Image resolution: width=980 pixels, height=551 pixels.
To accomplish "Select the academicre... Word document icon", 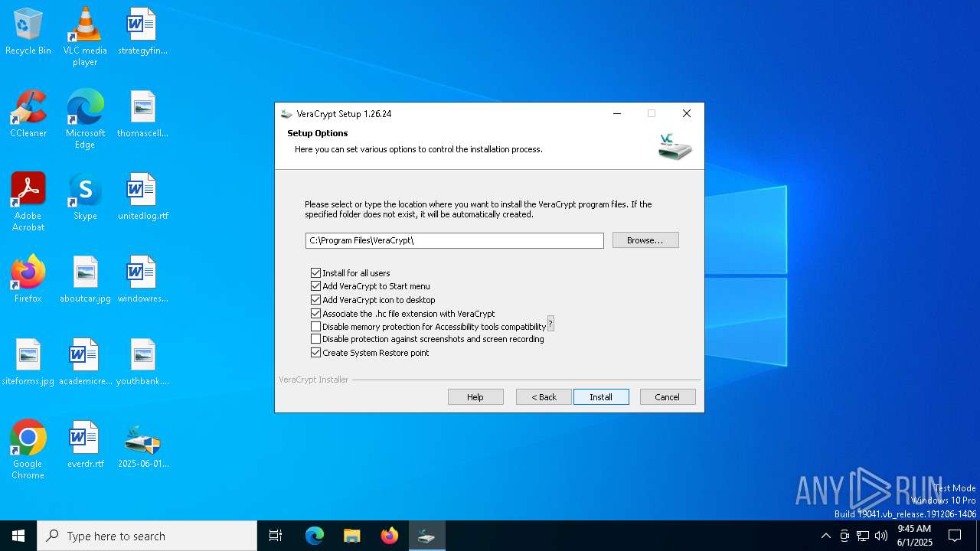I will click(85, 362).
